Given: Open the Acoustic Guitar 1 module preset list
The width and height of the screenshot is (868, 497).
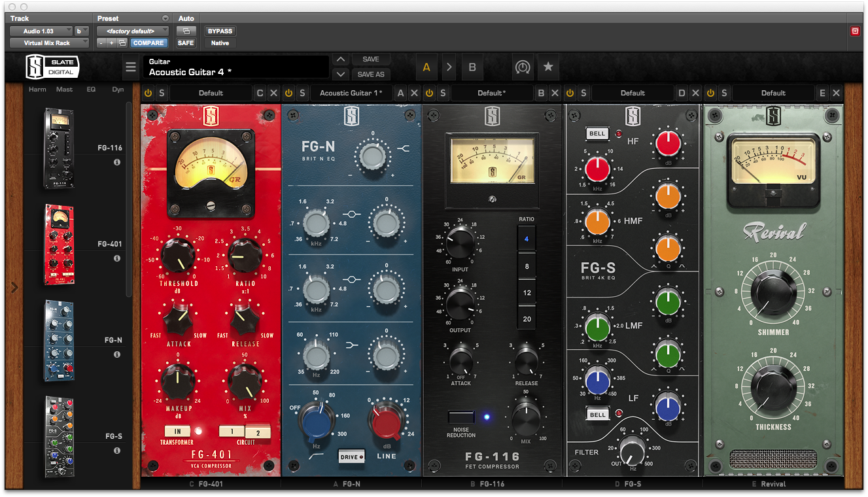Looking at the screenshot, I should (351, 93).
